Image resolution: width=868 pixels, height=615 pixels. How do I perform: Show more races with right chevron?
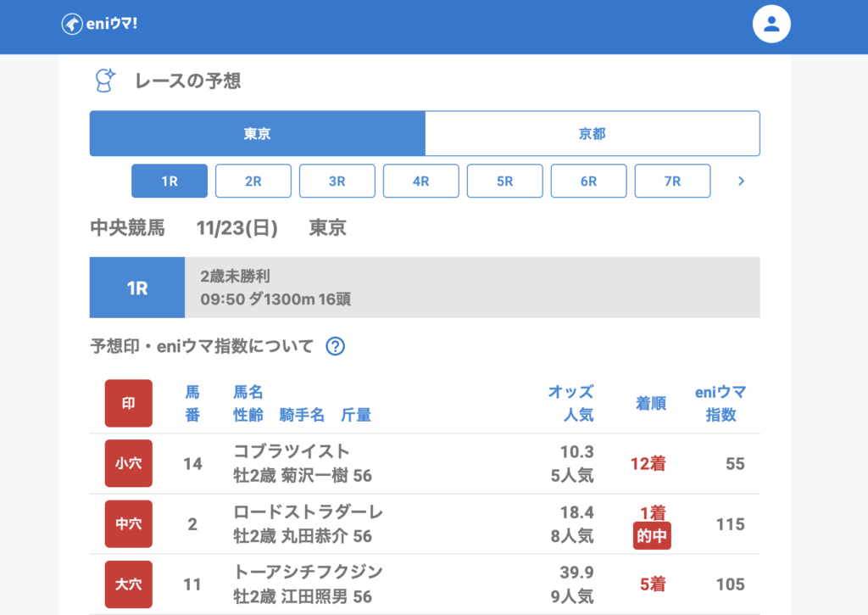pos(741,181)
